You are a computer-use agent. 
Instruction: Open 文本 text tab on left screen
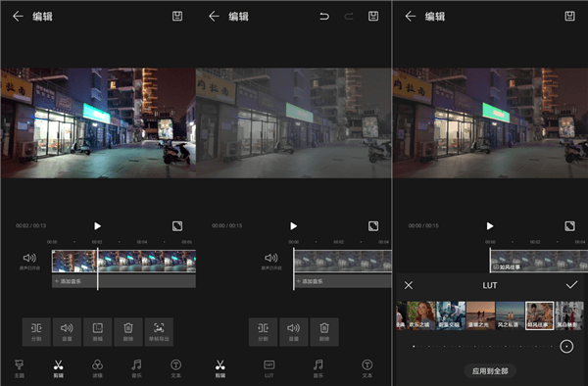pos(175,368)
